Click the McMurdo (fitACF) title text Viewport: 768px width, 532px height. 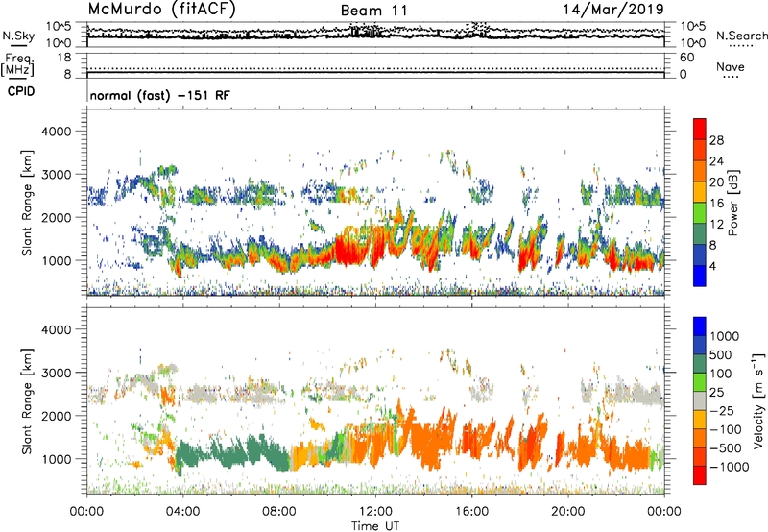pyautogui.click(x=161, y=10)
